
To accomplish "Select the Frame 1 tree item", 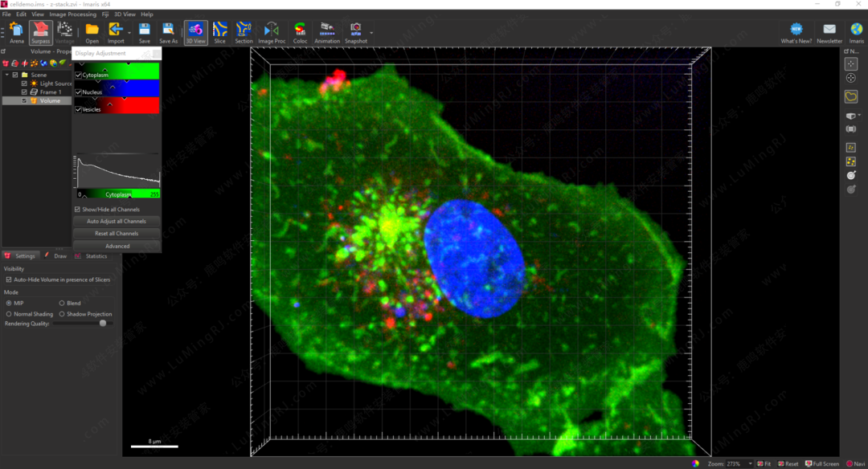I will point(49,92).
